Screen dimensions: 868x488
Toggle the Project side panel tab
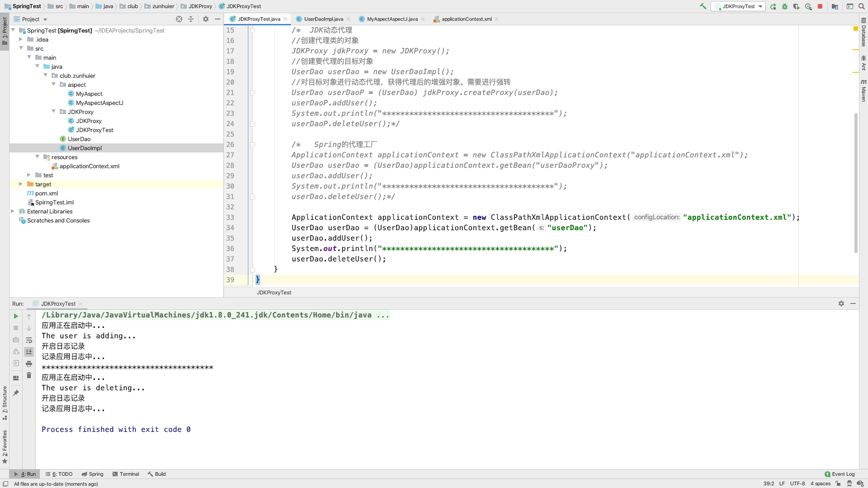pos(5,31)
